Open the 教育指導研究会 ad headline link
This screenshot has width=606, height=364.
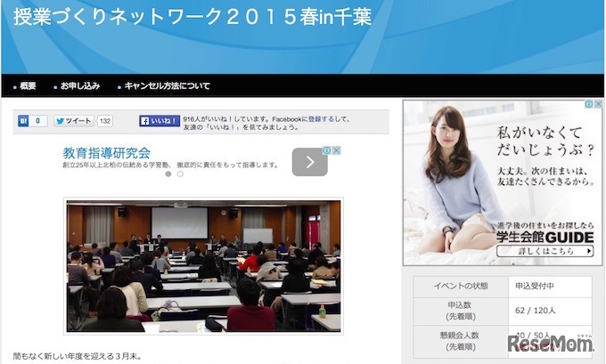pyautogui.click(x=107, y=153)
